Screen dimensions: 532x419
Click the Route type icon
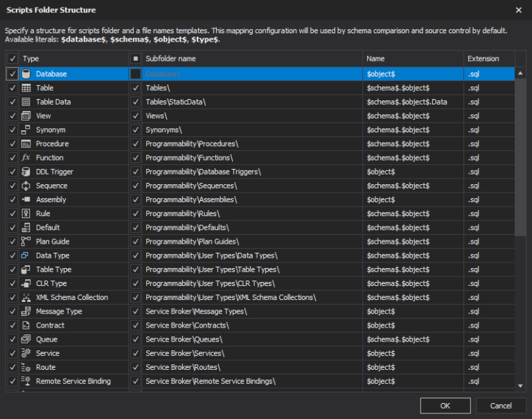click(26, 367)
